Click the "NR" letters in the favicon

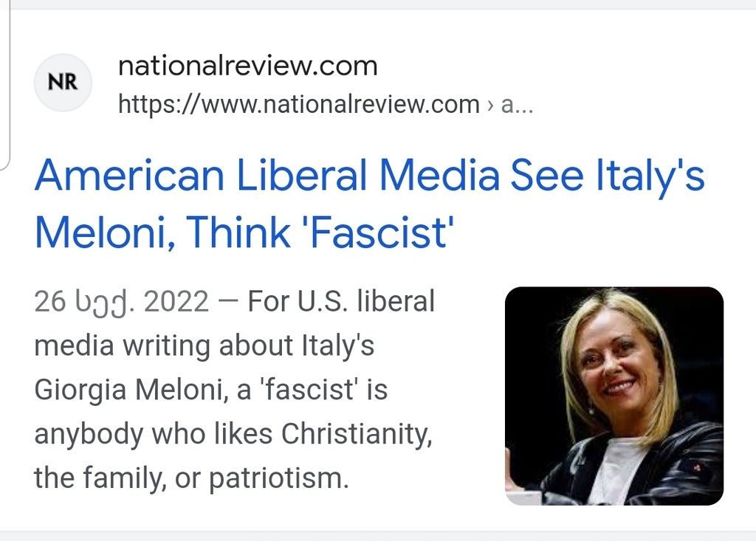point(63,83)
